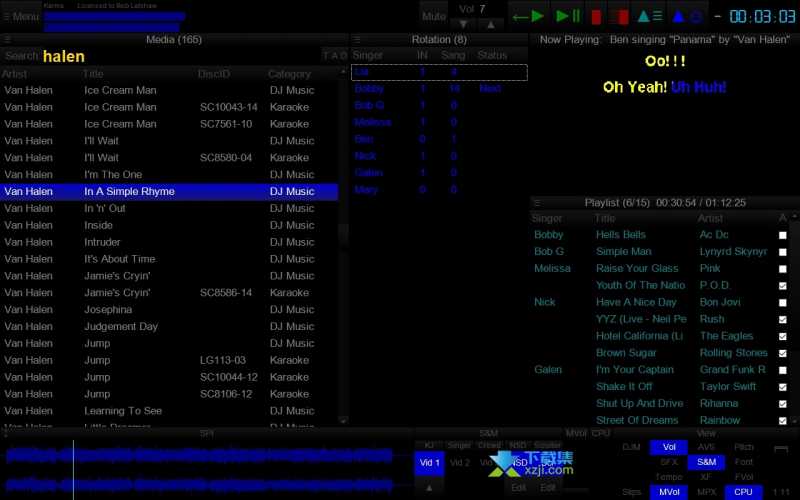Enable the XF view toggle
Image resolution: width=800 pixels, height=500 pixels.
coord(706,477)
